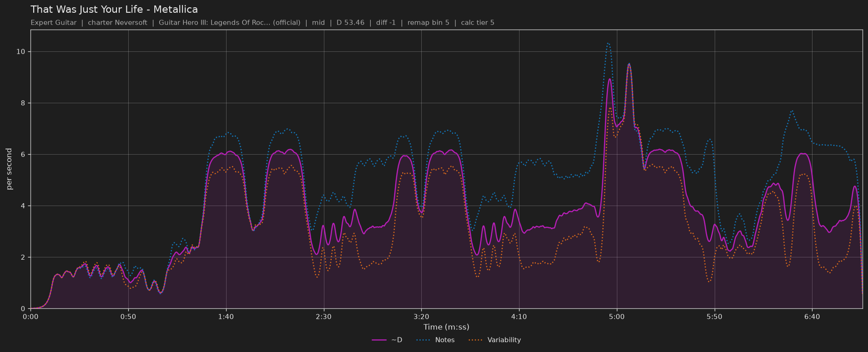Click the 'per second' y-axis label

[9, 169]
